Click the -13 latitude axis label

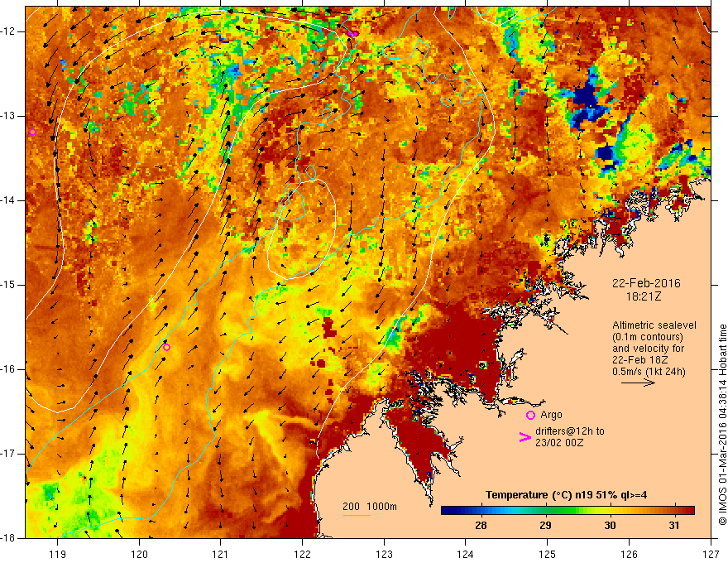click(x=9, y=116)
